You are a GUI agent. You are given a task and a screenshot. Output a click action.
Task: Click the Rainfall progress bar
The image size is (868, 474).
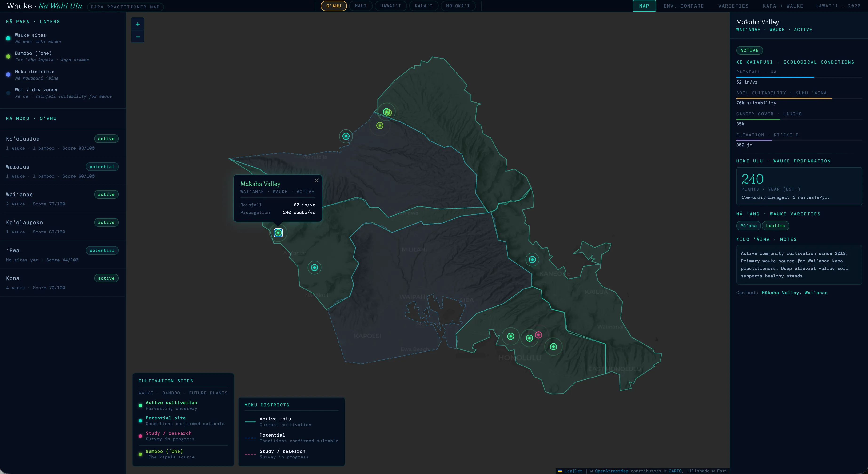799,77
